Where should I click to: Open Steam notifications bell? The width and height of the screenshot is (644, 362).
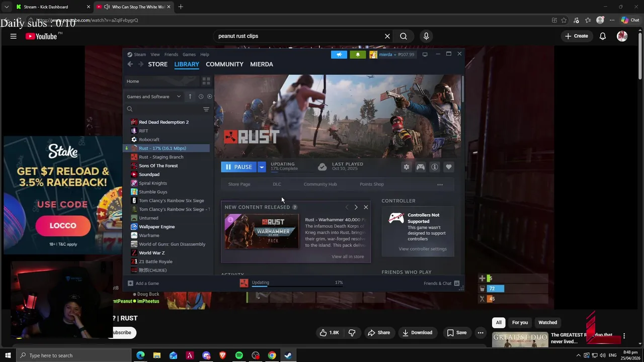coord(358,54)
